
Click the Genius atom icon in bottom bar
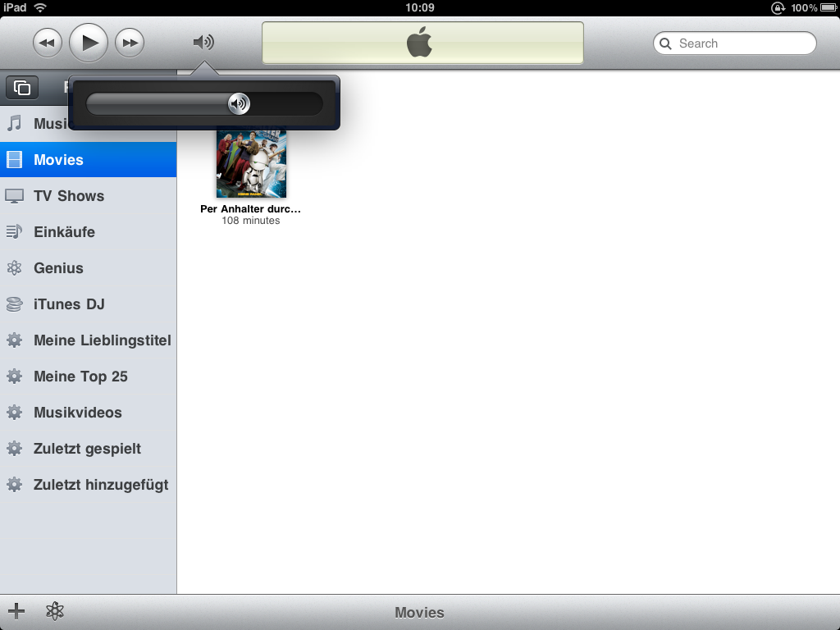click(x=55, y=611)
